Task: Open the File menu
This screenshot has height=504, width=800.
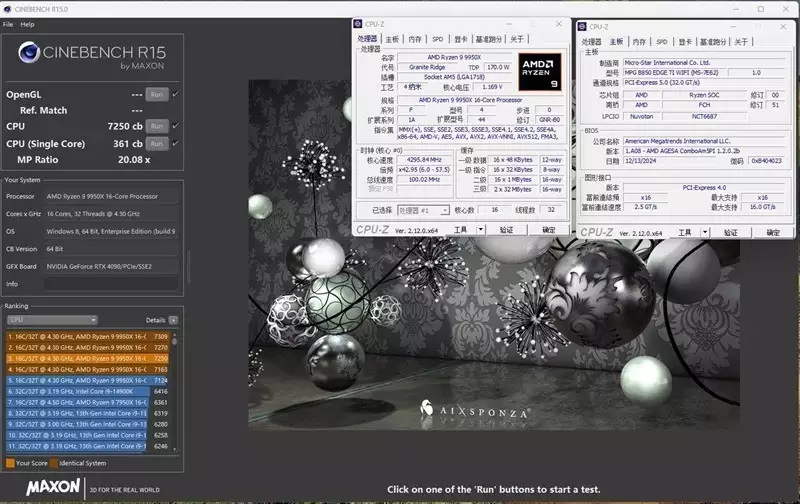Action: click(x=8, y=24)
